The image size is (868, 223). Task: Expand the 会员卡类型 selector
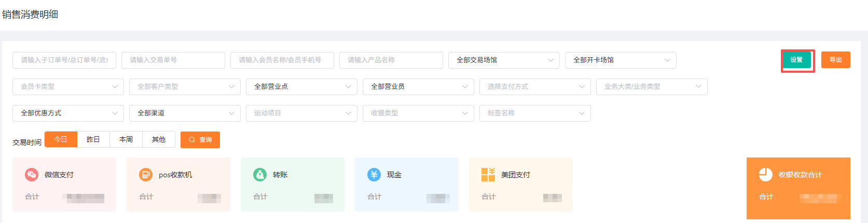coord(68,87)
